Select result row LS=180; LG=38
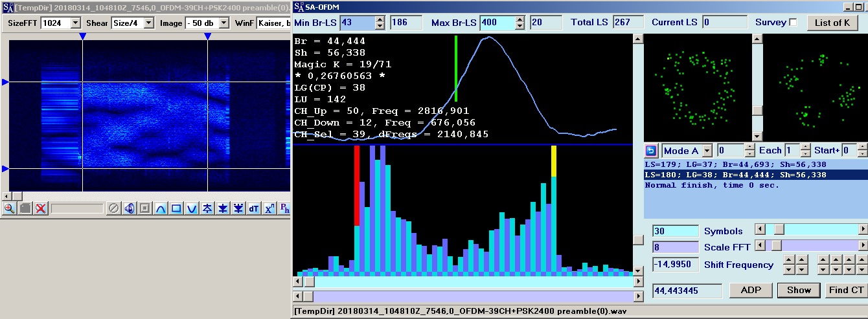The image size is (868, 319). click(x=756, y=175)
